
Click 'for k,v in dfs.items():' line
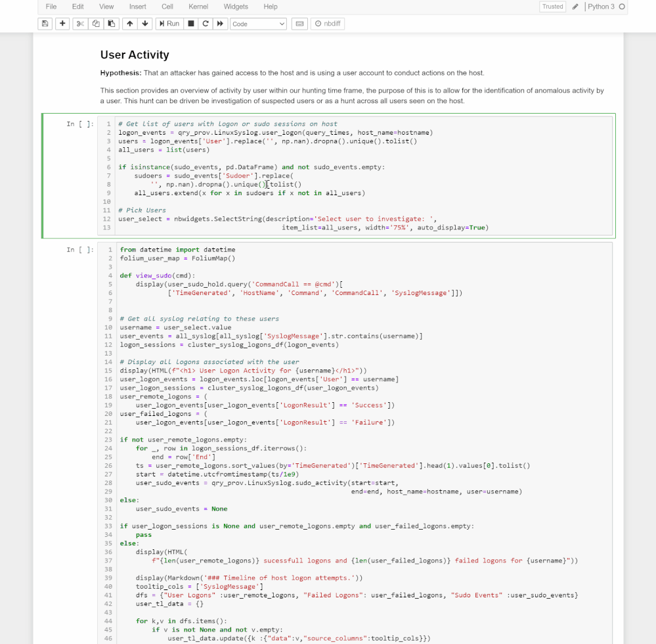pyautogui.click(x=181, y=621)
